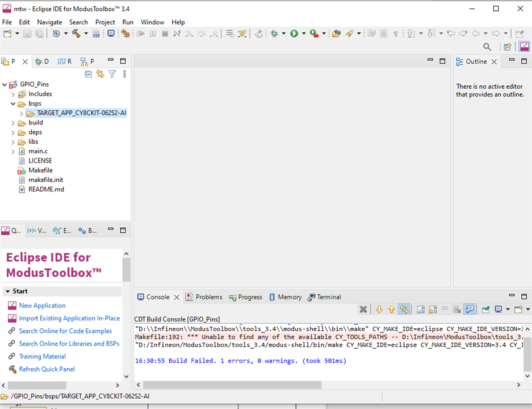Click the New Application link
The height and width of the screenshot is (409, 532).
(43, 306)
